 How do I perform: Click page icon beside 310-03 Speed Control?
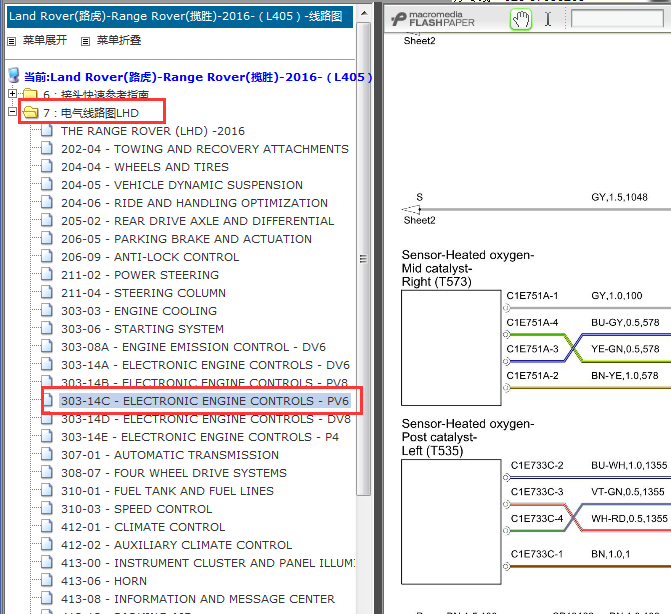click(x=47, y=507)
